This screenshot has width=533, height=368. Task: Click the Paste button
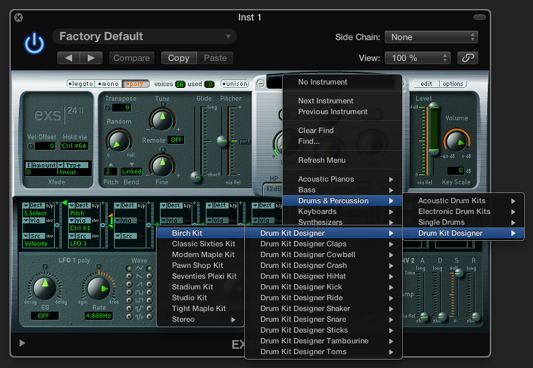point(215,58)
